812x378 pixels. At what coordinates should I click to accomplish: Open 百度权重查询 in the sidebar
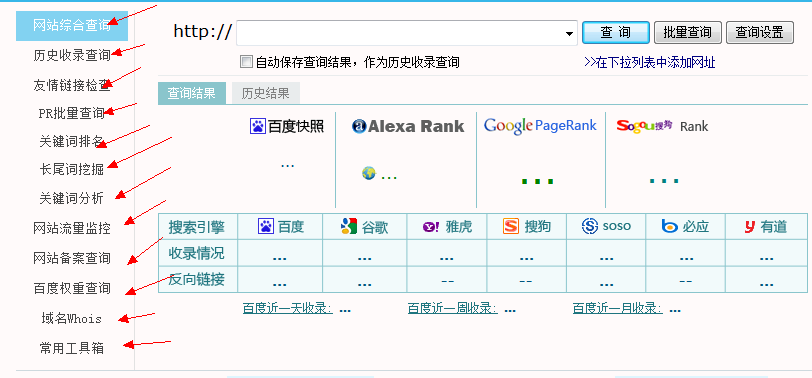72,288
